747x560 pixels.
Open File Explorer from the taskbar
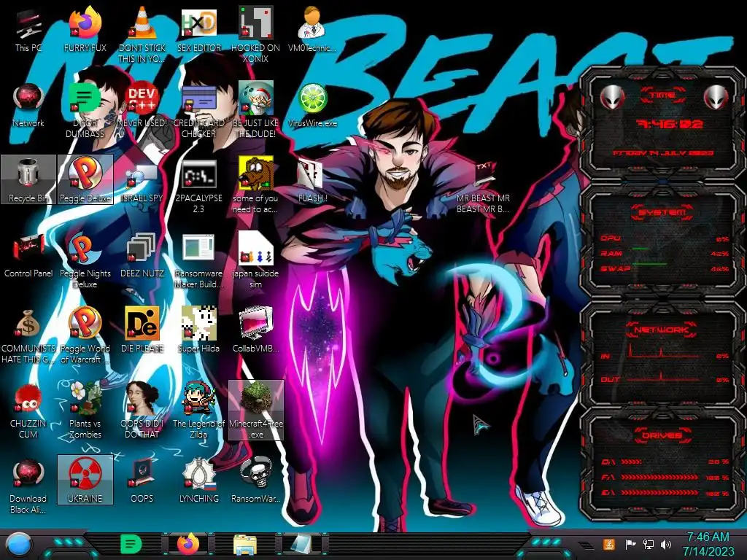click(245, 544)
